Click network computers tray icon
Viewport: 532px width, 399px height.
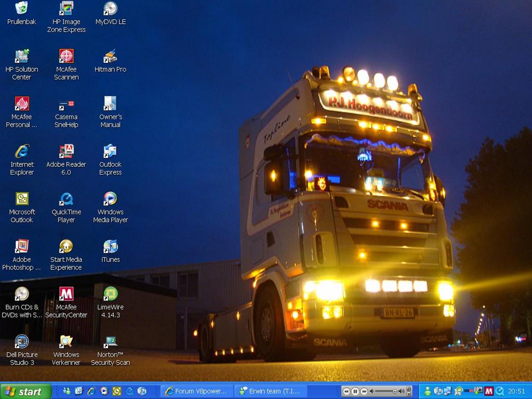[447, 391]
